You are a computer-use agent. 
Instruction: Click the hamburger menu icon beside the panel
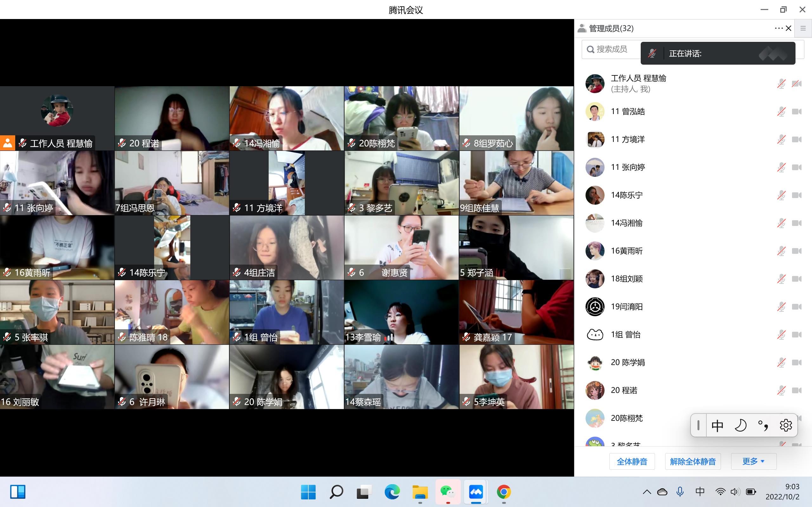[x=803, y=29]
